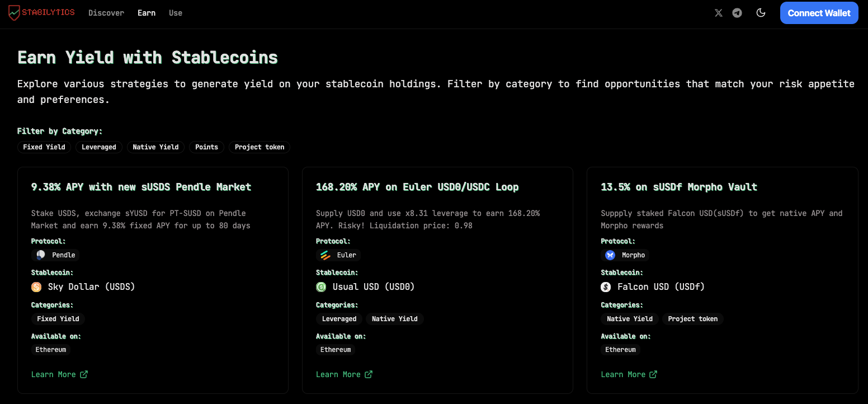Viewport: 868px width, 404px height.
Task: Click the Sky Dollar USDS coin icon
Action: [36, 287]
